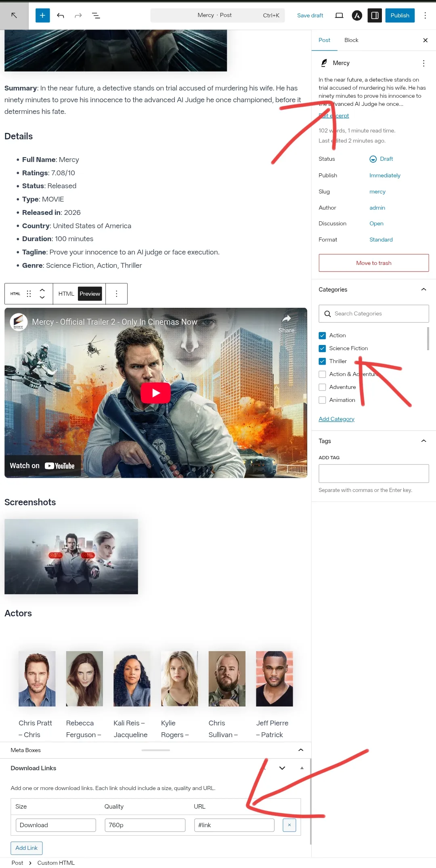Check the Adventure category
Screen dimensions: 436x868
[322, 387]
